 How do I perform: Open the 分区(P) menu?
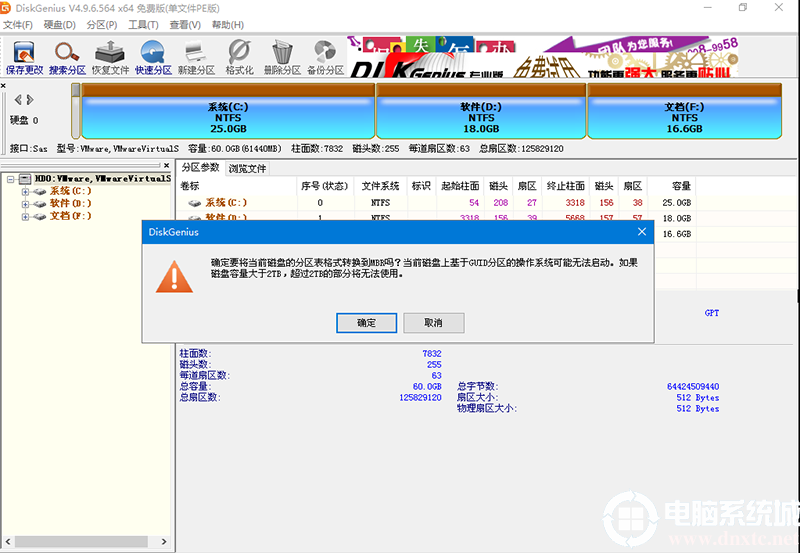[x=102, y=25]
